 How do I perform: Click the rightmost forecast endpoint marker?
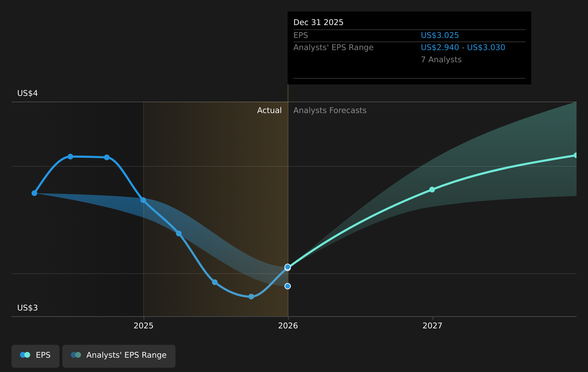pos(576,155)
